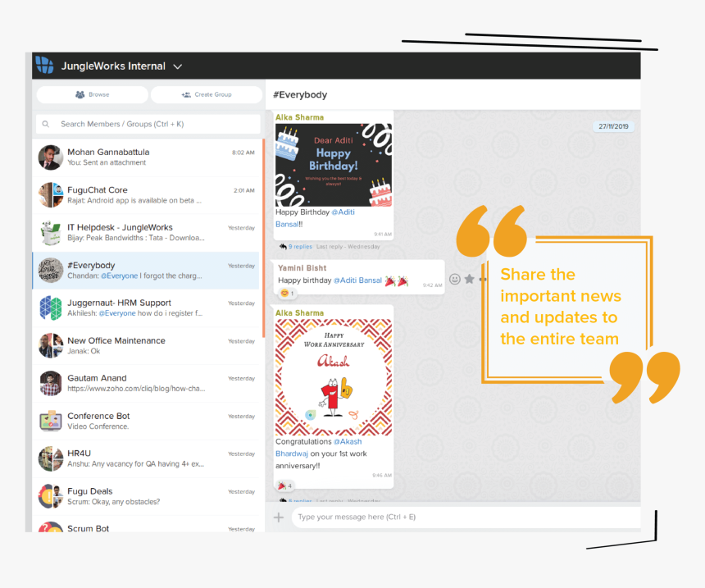Open the Happy Birthday Aditi image
Image resolution: width=705 pixels, height=588 pixels.
pos(334,165)
